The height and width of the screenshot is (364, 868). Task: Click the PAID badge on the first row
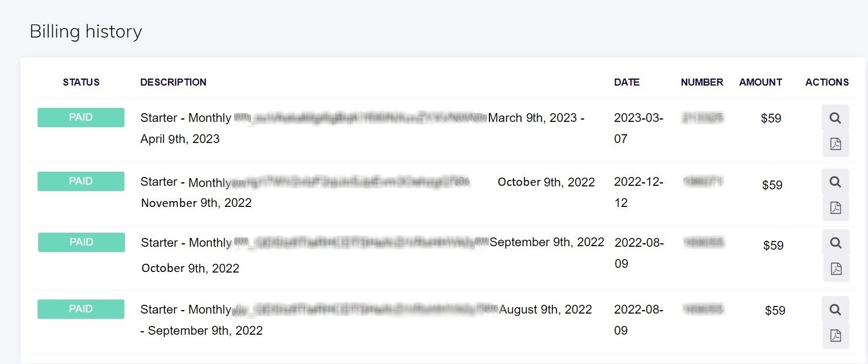81,117
